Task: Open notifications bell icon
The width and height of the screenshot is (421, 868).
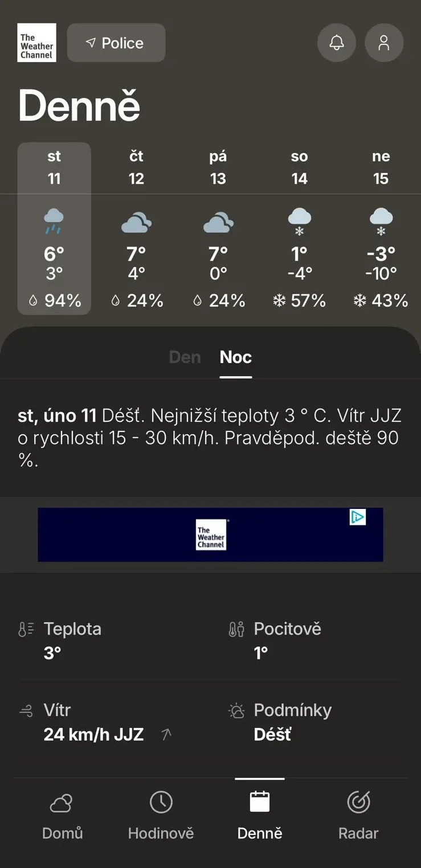Action: (x=337, y=43)
